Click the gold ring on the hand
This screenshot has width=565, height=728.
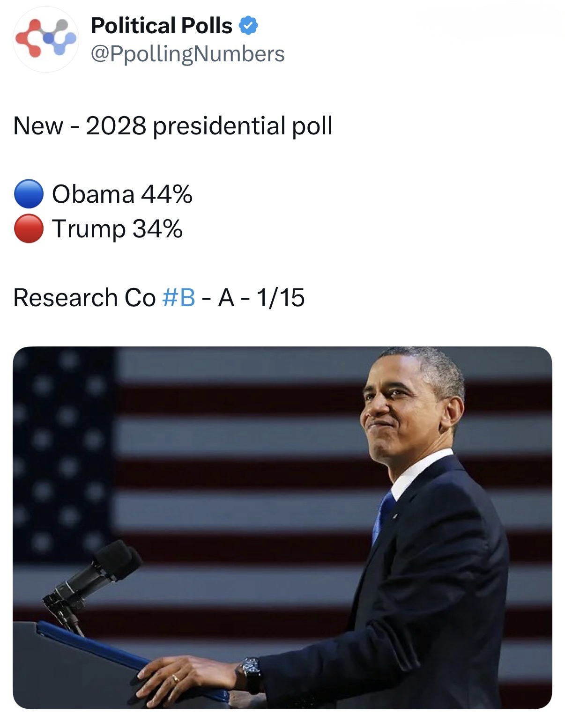(x=175, y=678)
